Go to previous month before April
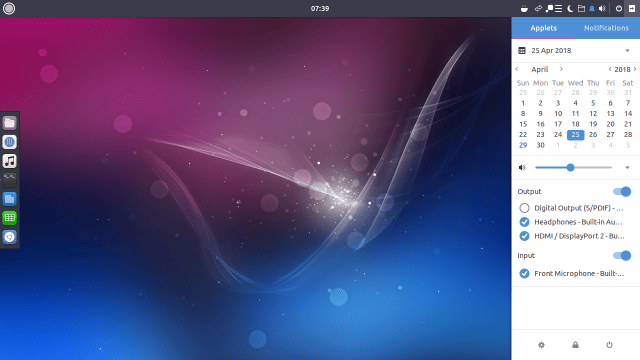This screenshot has width=640, height=360. (x=517, y=69)
